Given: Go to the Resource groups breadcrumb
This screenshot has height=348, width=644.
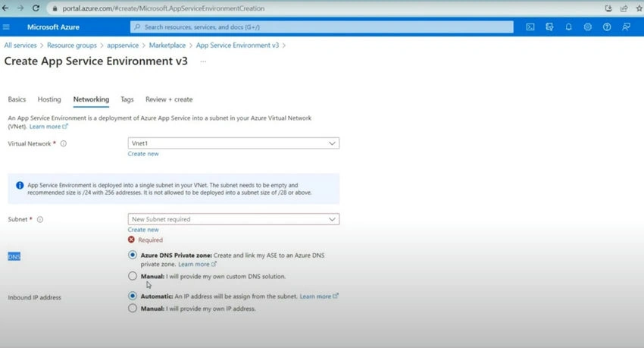Looking at the screenshot, I should click(x=72, y=45).
